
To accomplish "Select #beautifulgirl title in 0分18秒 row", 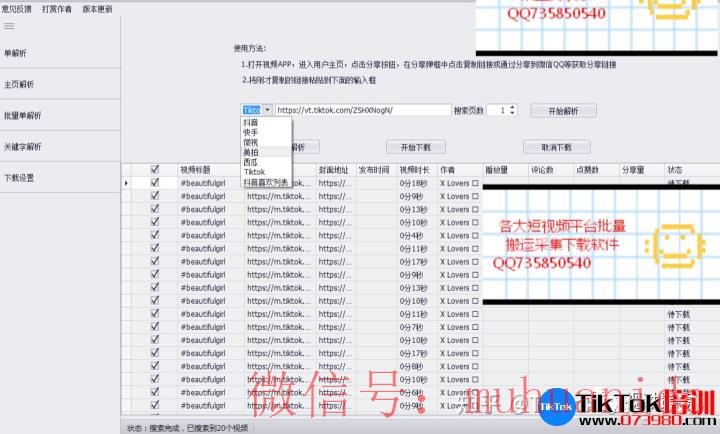I will pos(211,183).
